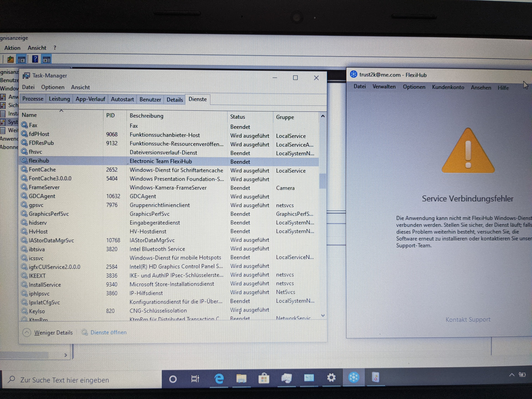Open the Kundenkonto menu in FlexiHub

pos(448,87)
